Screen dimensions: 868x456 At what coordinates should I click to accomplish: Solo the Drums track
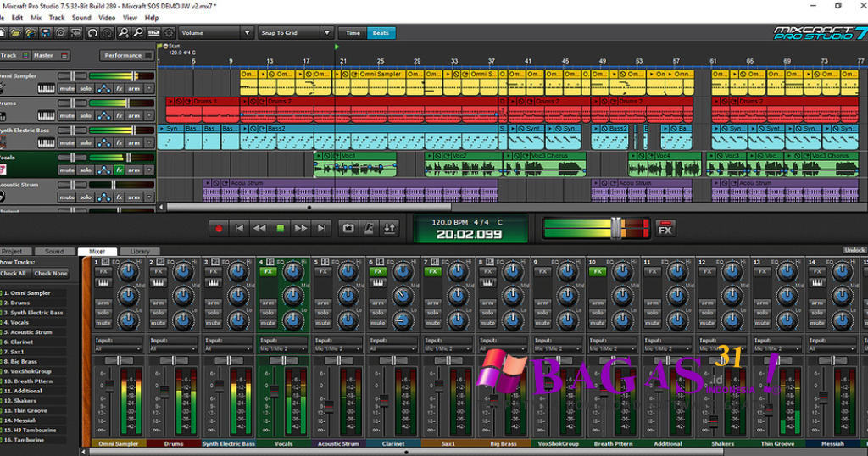[x=86, y=115]
